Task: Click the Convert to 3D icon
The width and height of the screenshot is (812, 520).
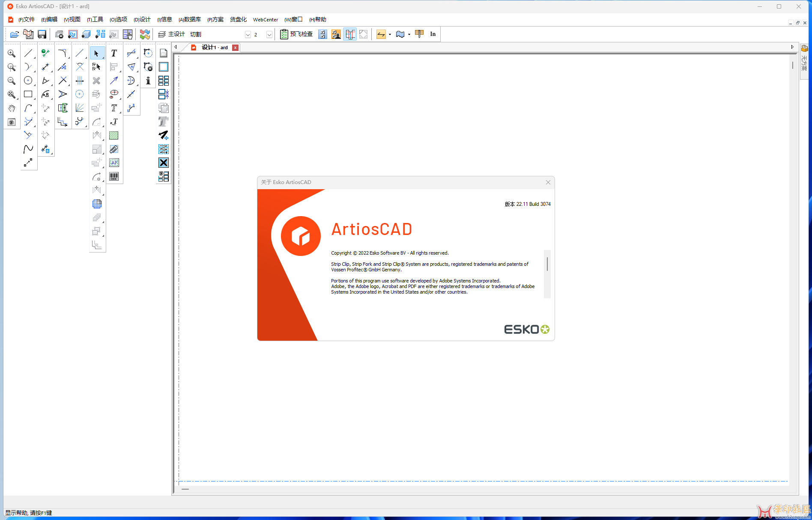Action: pos(87,34)
